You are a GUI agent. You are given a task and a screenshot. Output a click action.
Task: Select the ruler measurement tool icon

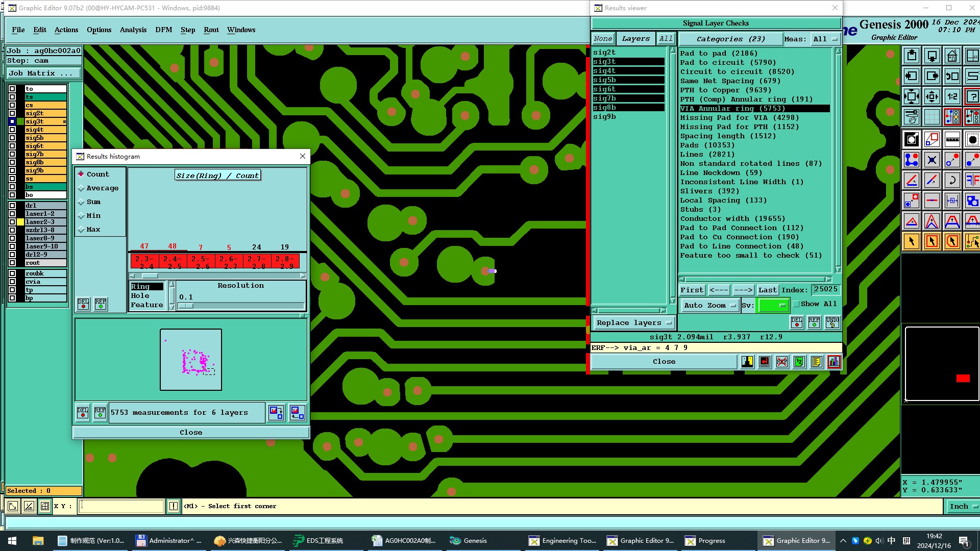pos(952,139)
